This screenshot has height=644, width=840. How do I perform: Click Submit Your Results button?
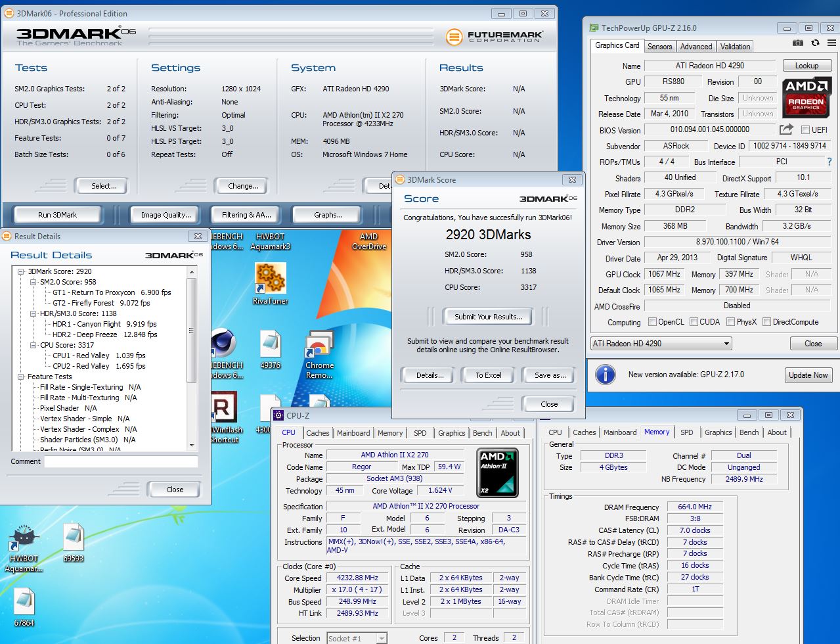point(489,317)
